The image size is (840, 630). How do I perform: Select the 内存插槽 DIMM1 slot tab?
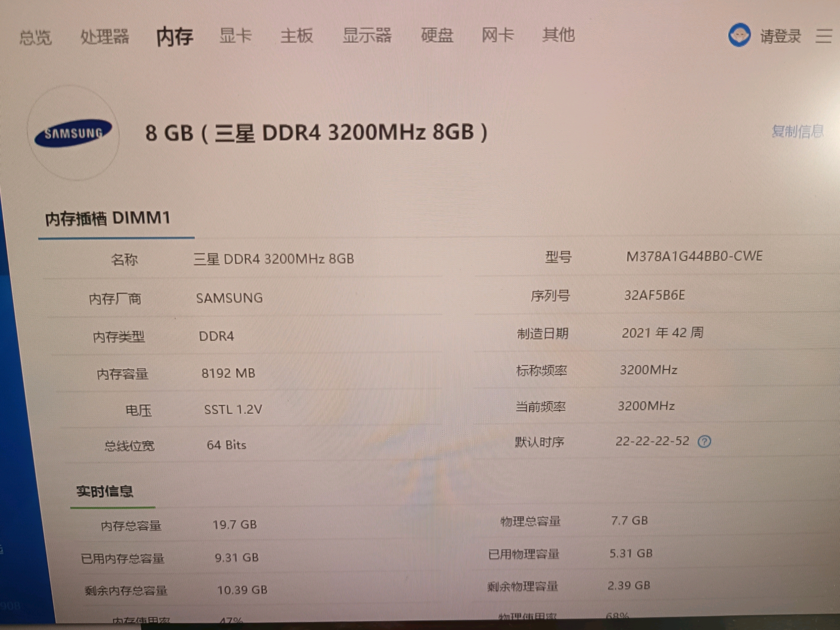[108, 218]
